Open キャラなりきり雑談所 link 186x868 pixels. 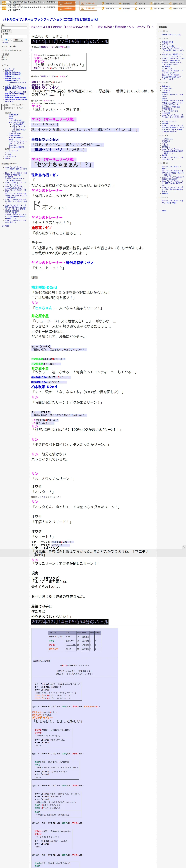click(17, 122)
